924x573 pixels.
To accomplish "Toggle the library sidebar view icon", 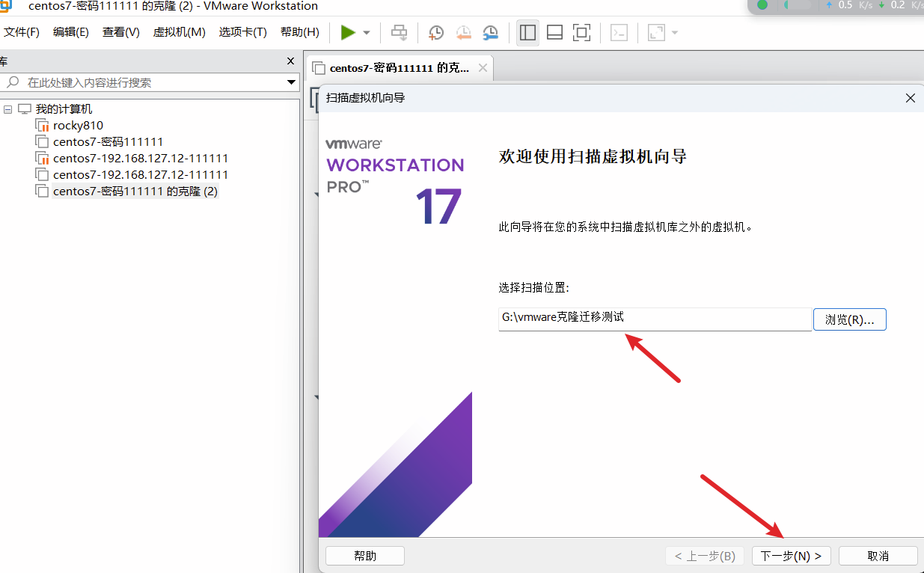I will 527,32.
